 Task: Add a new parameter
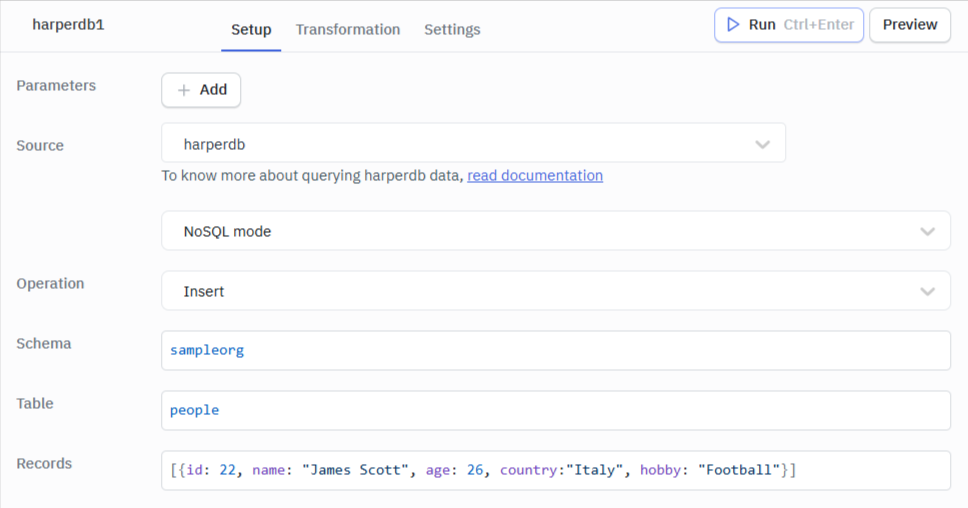(201, 90)
